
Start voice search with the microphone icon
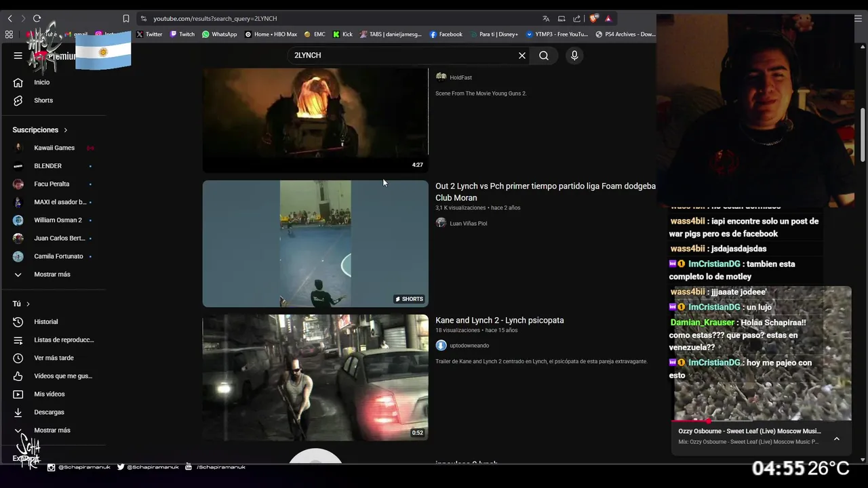(x=574, y=56)
